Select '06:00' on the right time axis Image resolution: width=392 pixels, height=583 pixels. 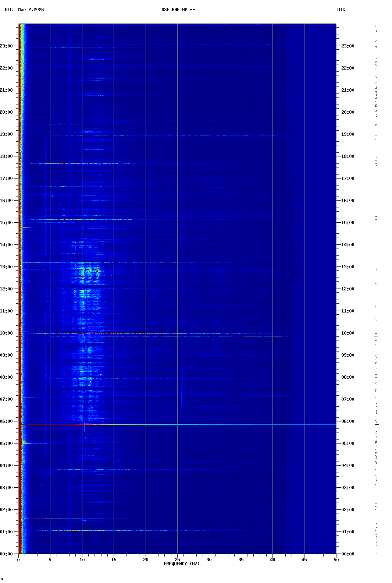(348, 421)
